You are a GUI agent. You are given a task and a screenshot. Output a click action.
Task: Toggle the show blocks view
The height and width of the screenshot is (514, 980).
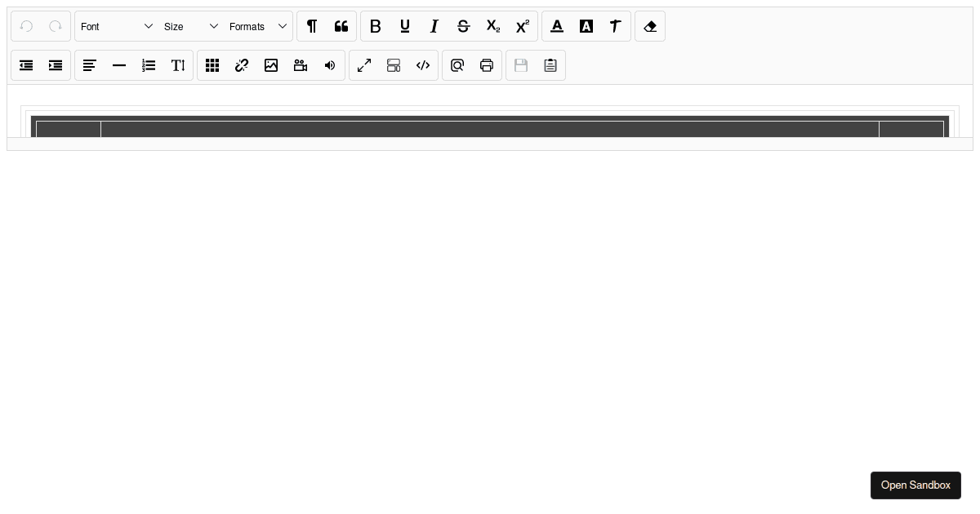coord(394,65)
